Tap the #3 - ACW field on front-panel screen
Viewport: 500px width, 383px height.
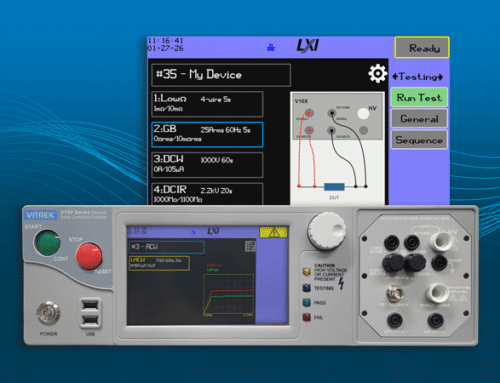[x=167, y=247]
